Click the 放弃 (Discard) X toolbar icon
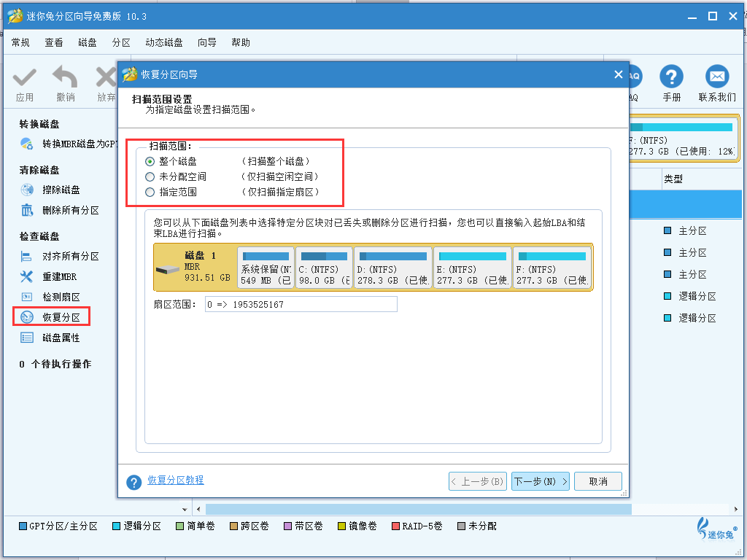This screenshot has height=560, width=747. 106,77
